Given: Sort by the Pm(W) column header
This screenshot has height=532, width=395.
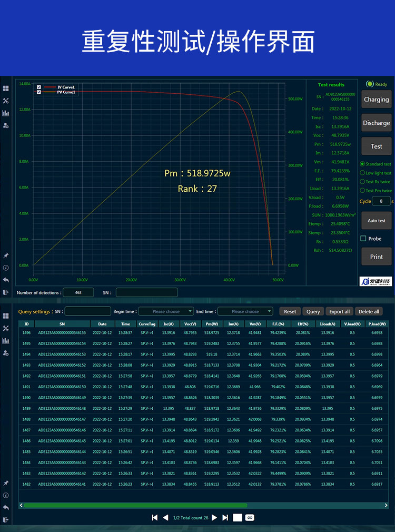Looking at the screenshot, I should pyautogui.click(x=211, y=324).
